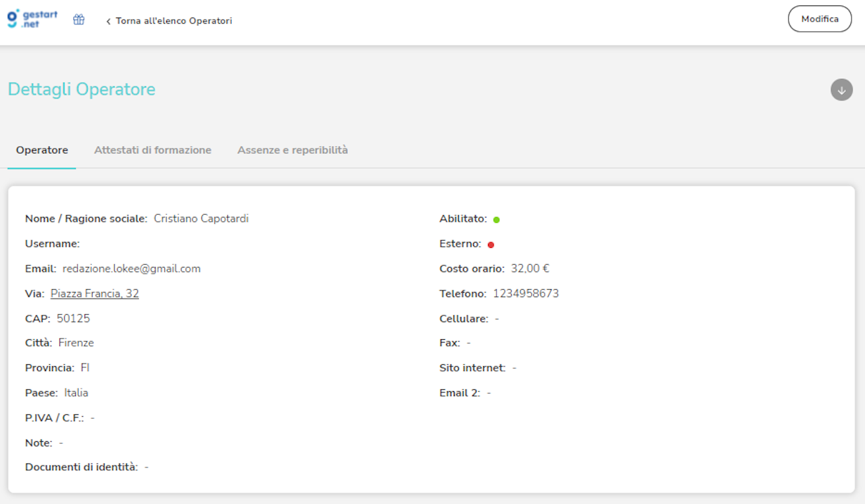Click the Provincia value FI

85,368
